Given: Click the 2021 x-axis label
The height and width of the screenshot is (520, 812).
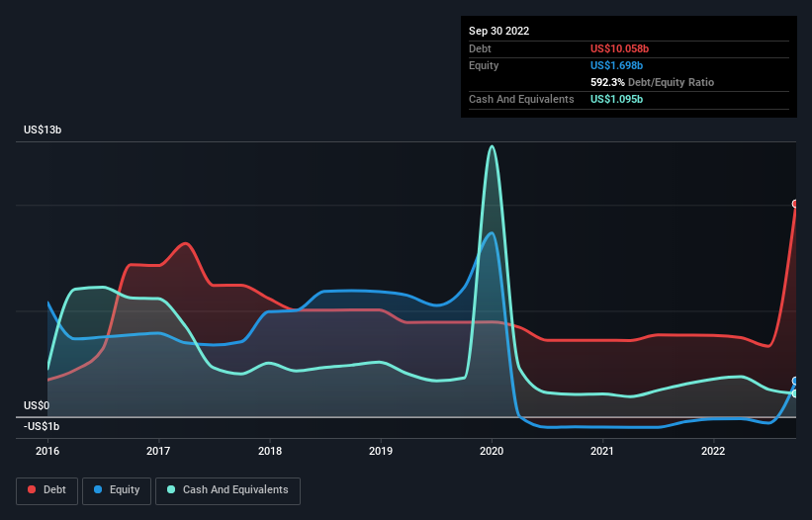Looking at the screenshot, I should 602,451.
